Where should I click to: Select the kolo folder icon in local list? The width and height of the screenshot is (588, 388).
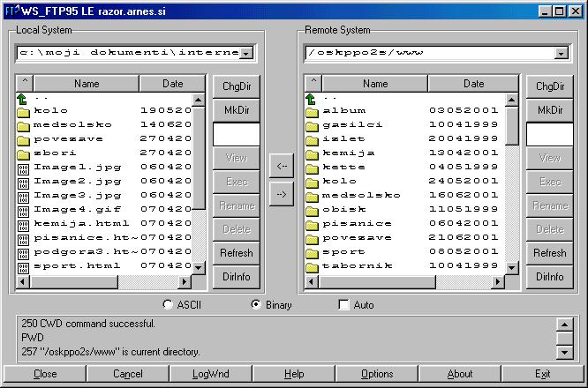coord(23,111)
